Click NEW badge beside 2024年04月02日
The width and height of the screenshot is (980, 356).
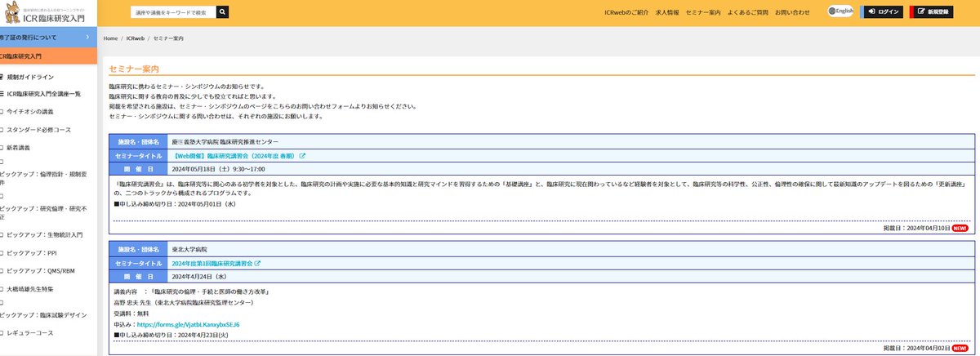coord(961,349)
